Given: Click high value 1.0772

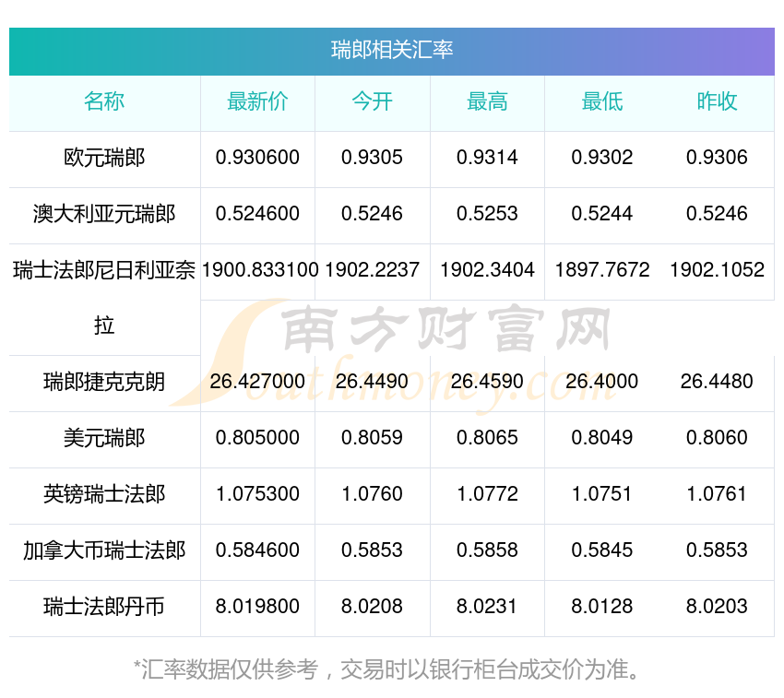Looking at the screenshot, I should 487,494.
